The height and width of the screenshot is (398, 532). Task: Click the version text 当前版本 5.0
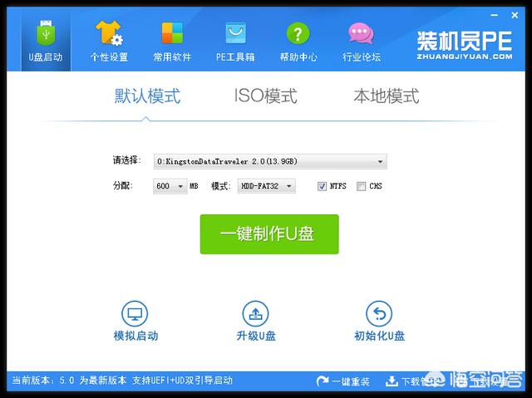click(43, 381)
